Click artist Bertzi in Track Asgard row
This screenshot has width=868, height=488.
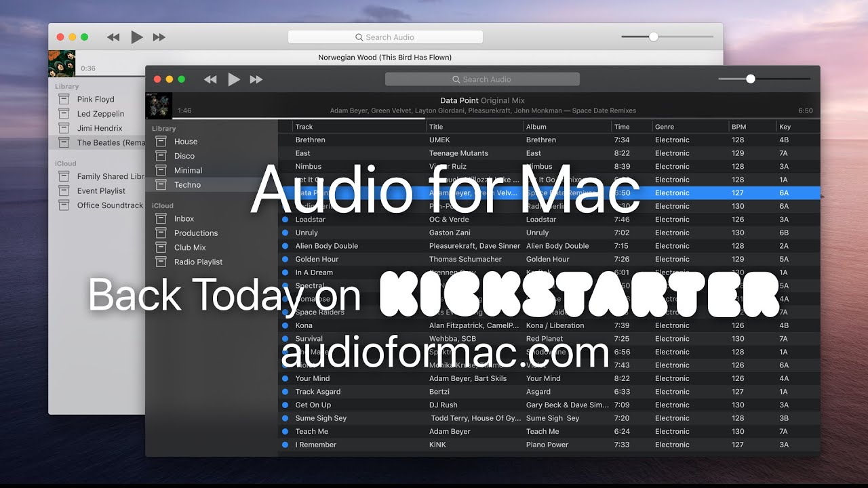(x=440, y=392)
